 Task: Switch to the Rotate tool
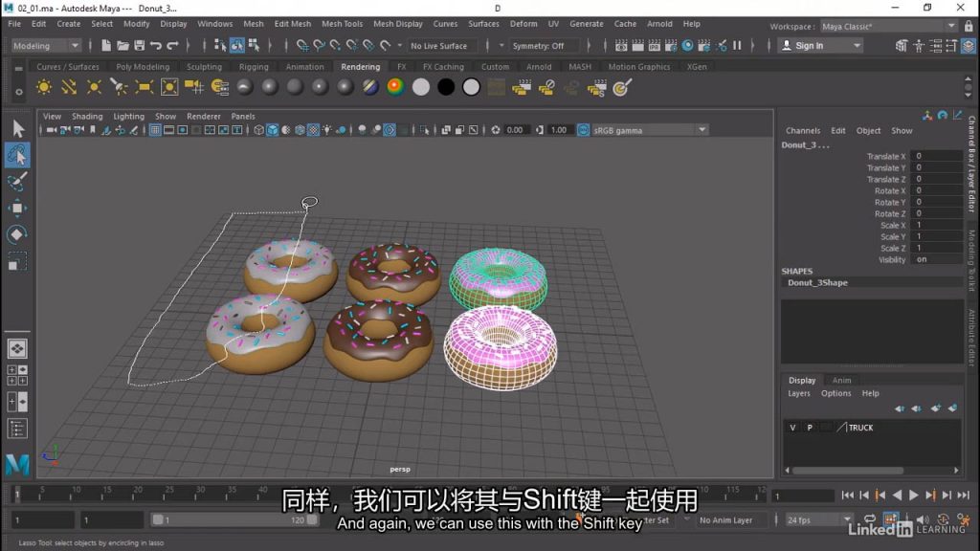tap(17, 234)
